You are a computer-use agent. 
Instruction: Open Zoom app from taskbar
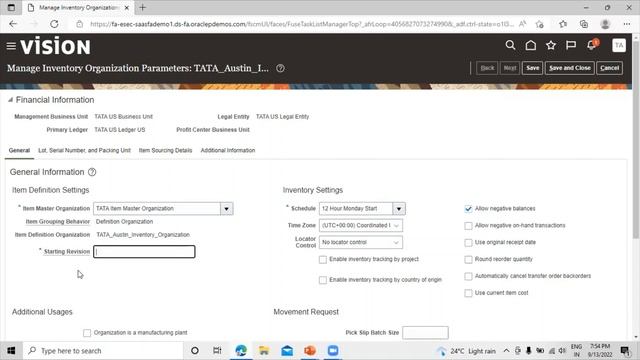tap(333, 351)
